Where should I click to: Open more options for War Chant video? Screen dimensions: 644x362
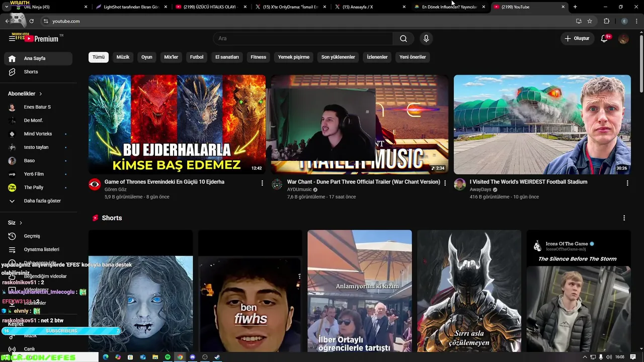pos(445,184)
